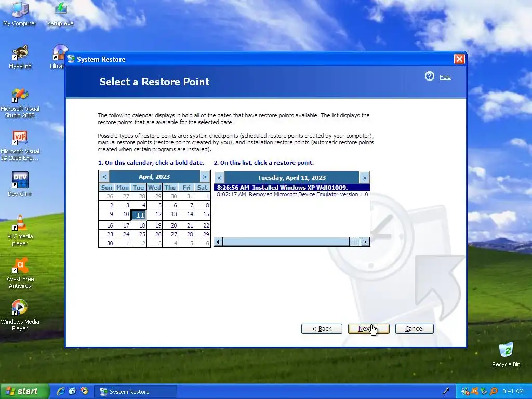The height and width of the screenshot is (399, 532).
Task: Select Microsoft Visual J# 2005 Express icon
Action: (x=20, y=146)
